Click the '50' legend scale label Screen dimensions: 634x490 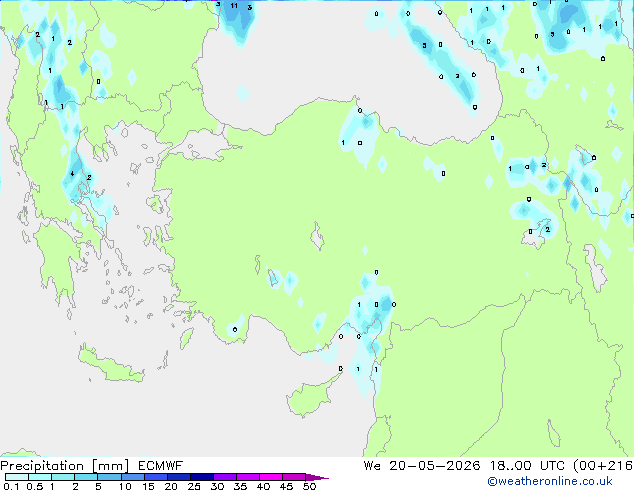click(x=310, y=486)
